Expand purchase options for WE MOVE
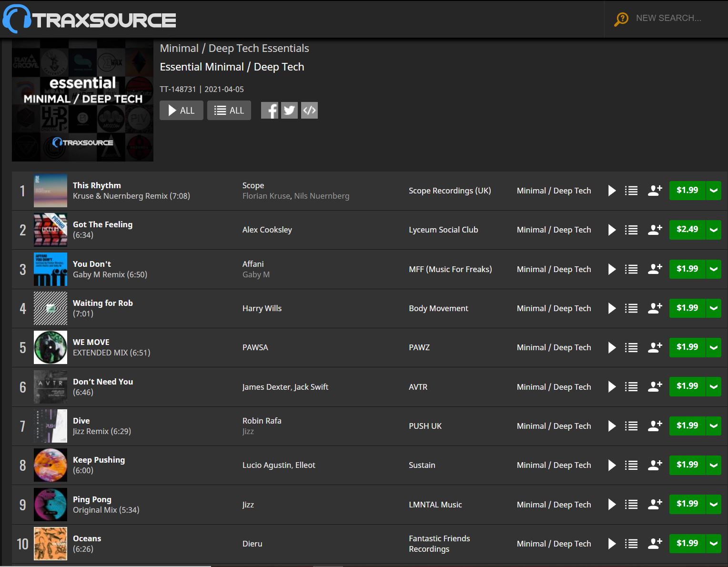The height and width of the screenshot is (567, 728). (x=713, y=347)
